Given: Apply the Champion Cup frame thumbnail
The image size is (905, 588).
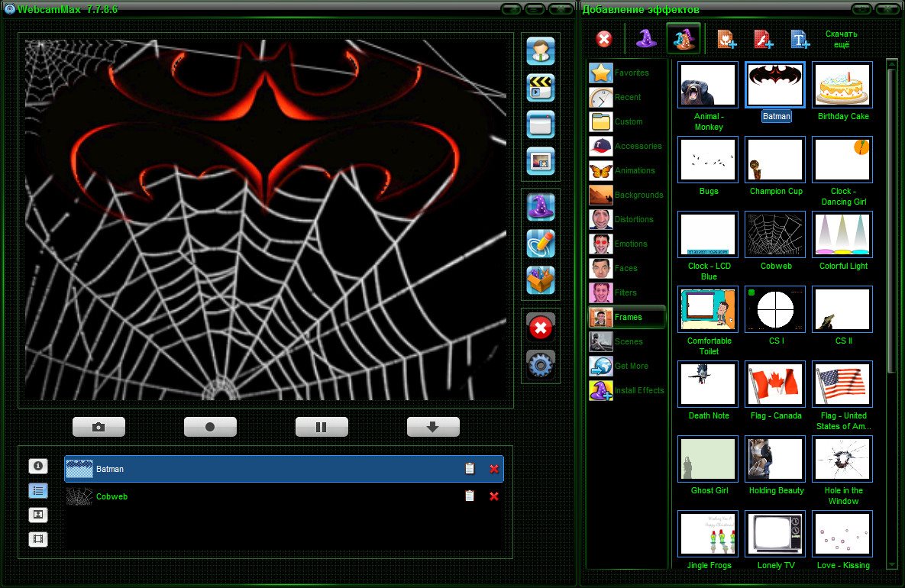Looking at the screenshot, I should click(x=775, y=160).
